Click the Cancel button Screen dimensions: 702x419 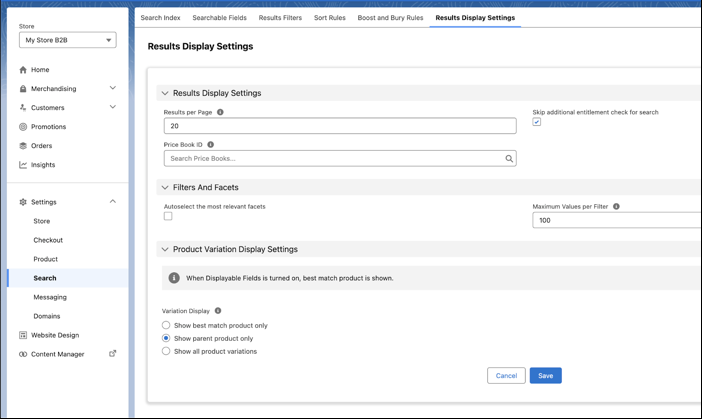[506, 376]
